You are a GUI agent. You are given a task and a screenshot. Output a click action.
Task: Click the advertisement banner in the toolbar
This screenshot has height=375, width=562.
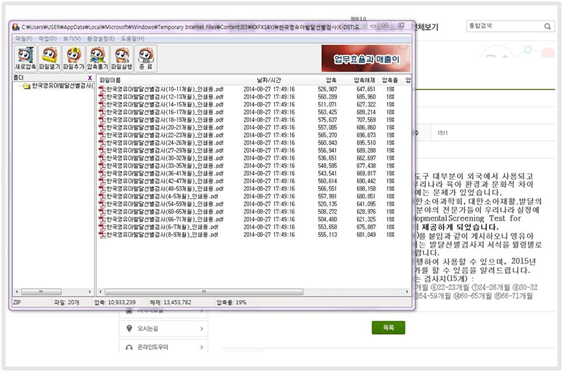[x=366, y=58]
